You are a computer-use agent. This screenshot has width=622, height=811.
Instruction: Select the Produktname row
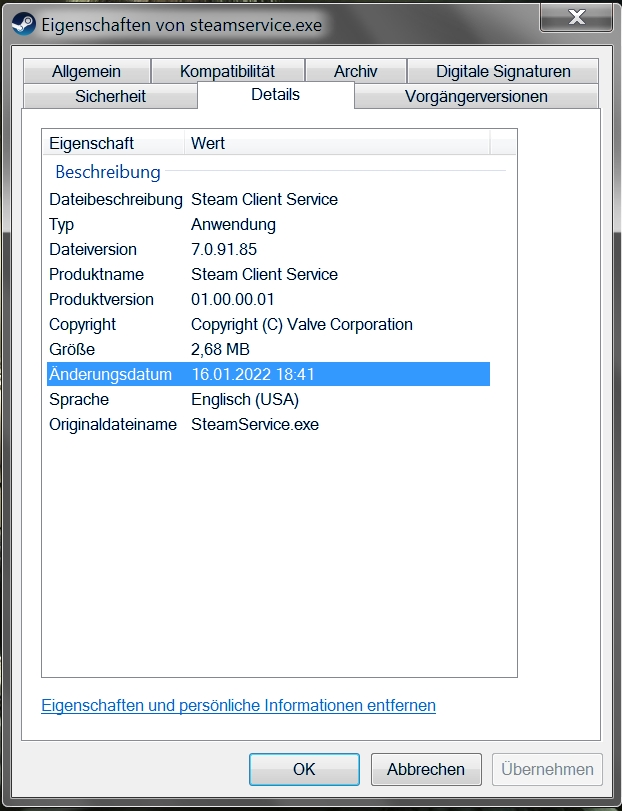click(x=268, y=274)
